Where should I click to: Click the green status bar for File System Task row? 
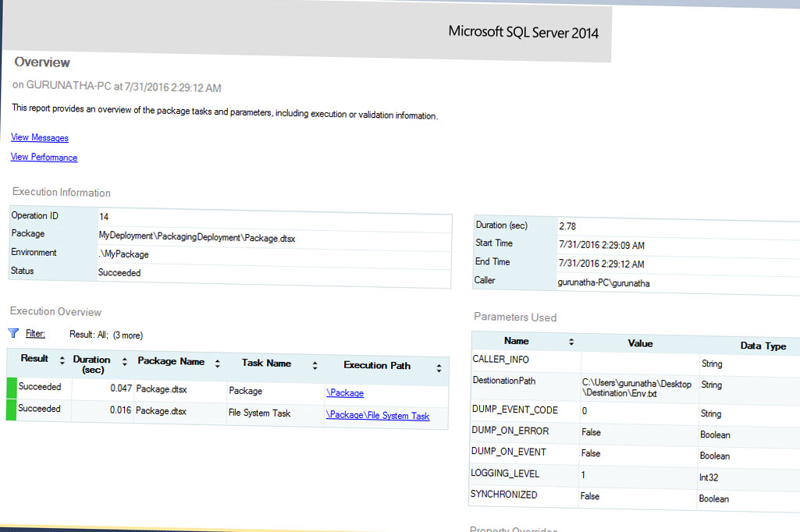[x=11, y=410]
